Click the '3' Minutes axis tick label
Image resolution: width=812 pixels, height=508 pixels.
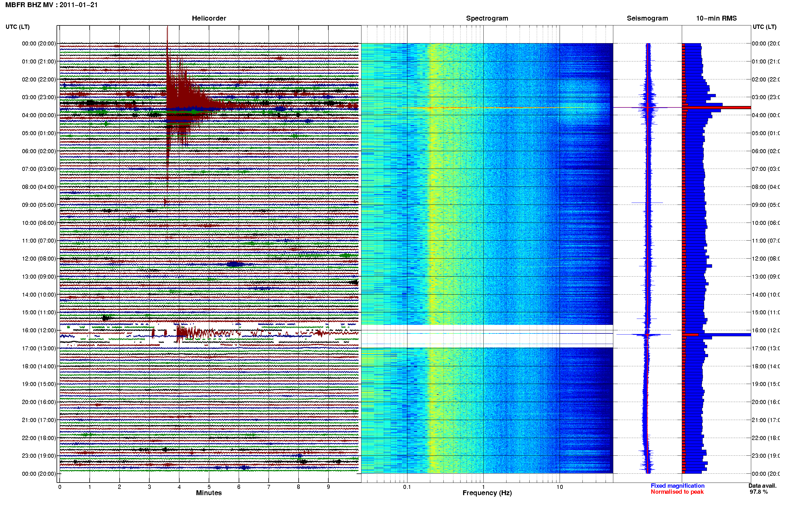pos(149,487)
